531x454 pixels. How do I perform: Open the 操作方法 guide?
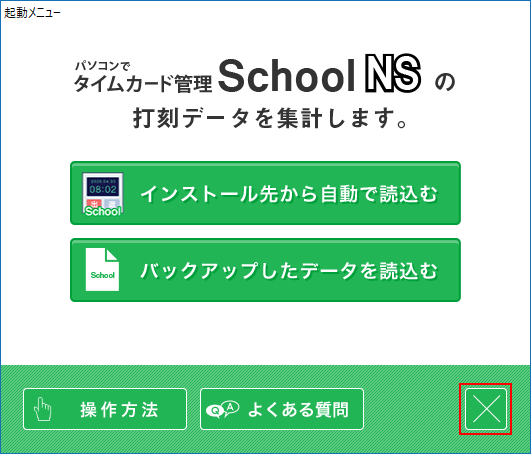click(x=105, y=409)
